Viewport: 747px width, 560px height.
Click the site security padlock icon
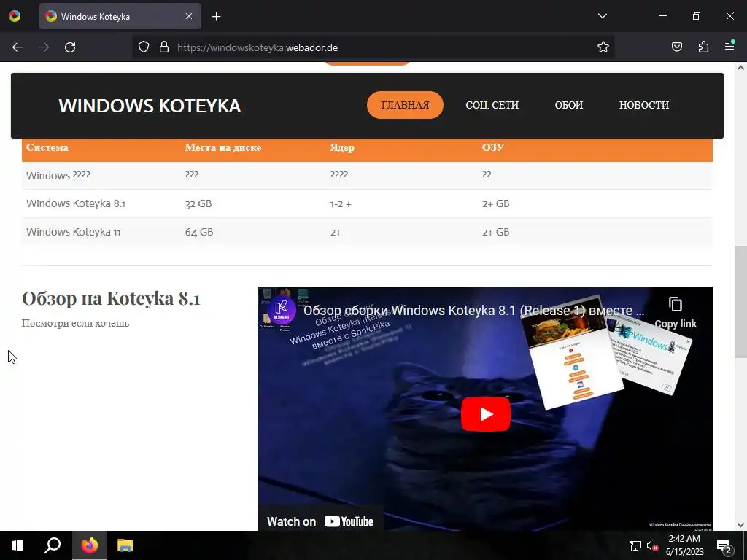pos(164,47)
